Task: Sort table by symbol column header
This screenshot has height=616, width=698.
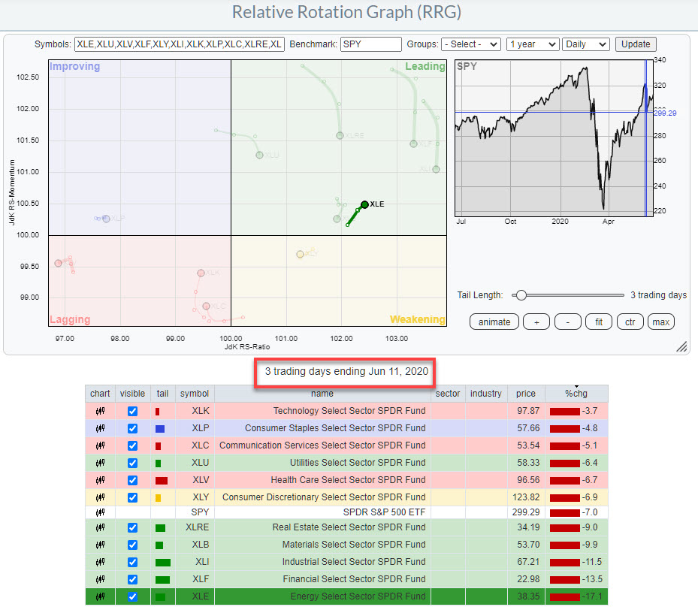Action: [194, 394]
